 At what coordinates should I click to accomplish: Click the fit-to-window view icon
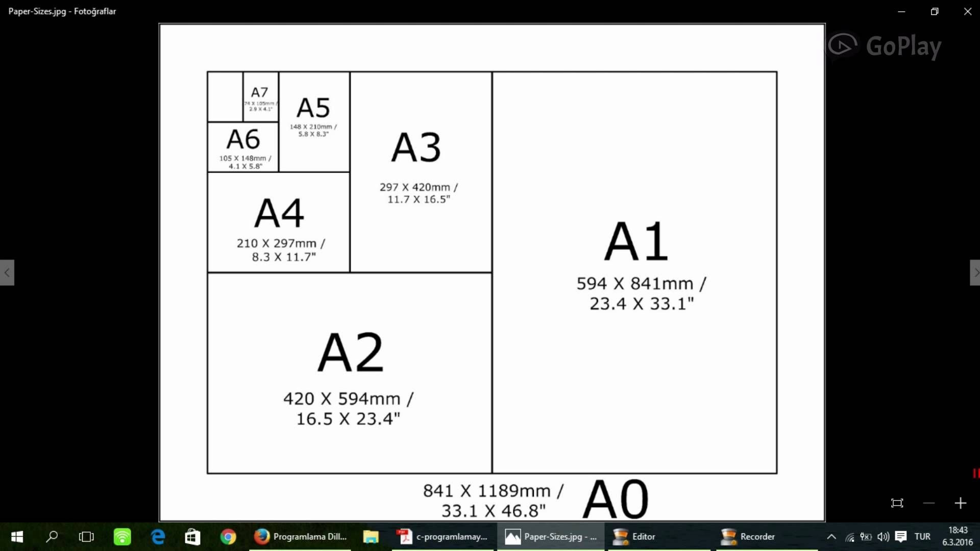pyautogui.click(x=897, y=503)
